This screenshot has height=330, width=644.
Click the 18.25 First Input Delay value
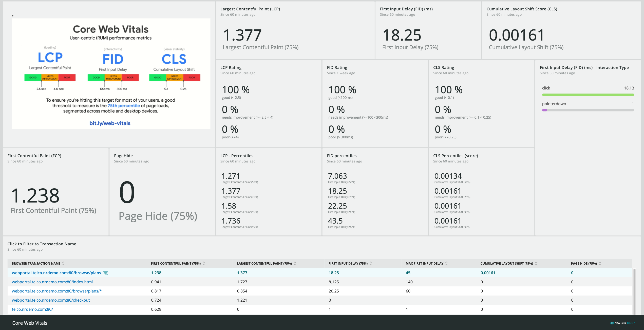[402, 35]
